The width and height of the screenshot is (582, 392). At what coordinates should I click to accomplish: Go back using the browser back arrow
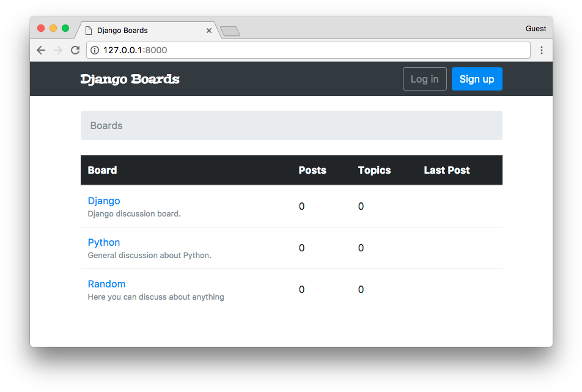[41, 50]
